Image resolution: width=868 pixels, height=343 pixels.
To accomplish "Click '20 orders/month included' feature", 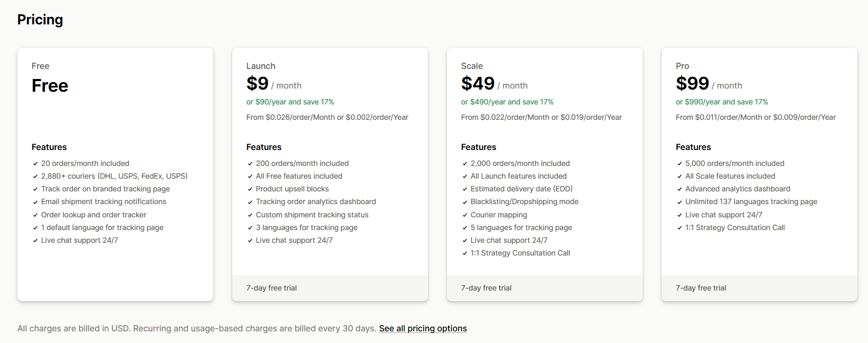I will coord(85,163).
